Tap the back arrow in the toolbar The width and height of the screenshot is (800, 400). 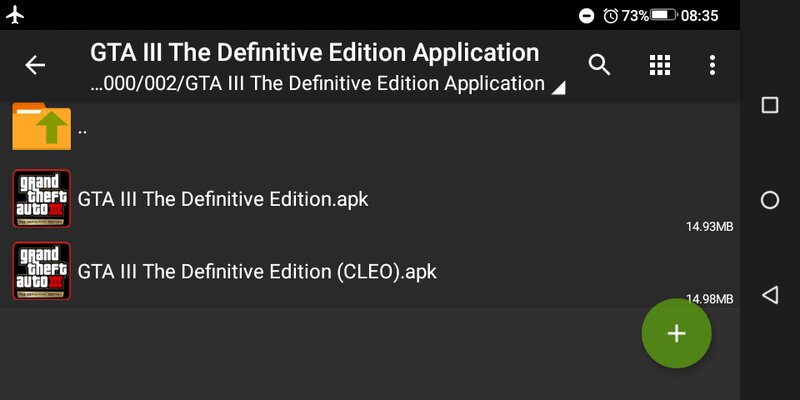(x=35, y=65)
